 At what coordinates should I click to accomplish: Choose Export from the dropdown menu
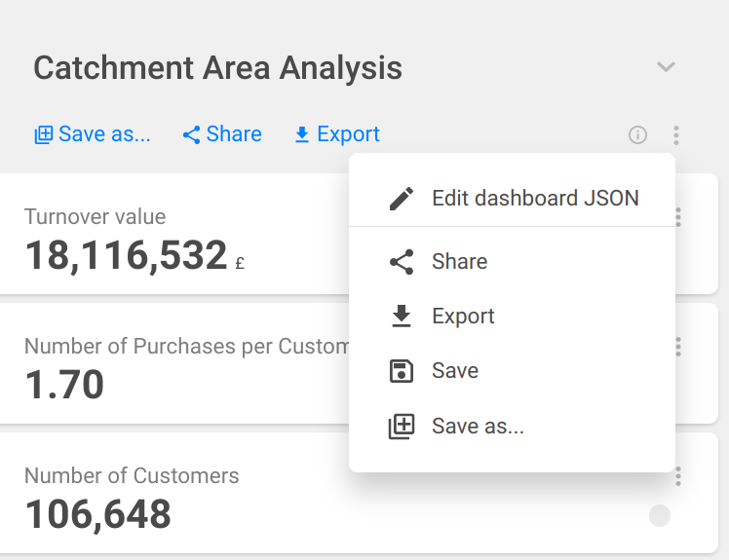463,317
